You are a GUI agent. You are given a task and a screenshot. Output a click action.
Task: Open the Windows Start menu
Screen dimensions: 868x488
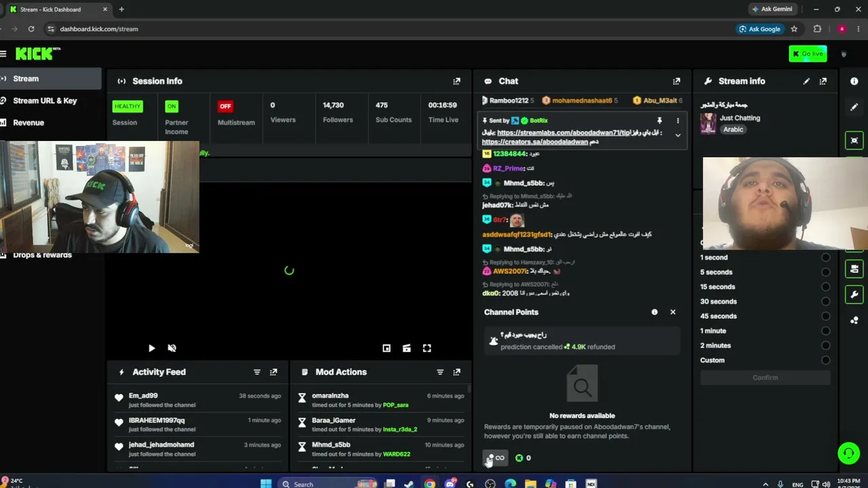pos(266,484)
